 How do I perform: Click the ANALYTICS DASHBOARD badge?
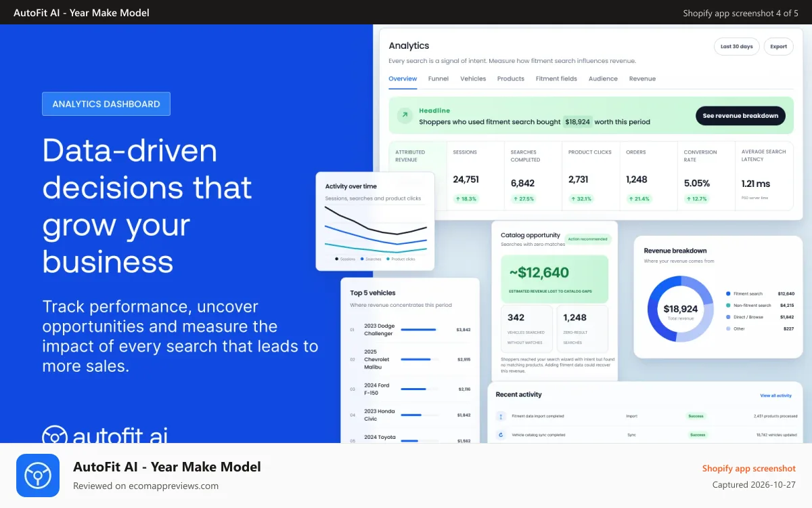106,104
